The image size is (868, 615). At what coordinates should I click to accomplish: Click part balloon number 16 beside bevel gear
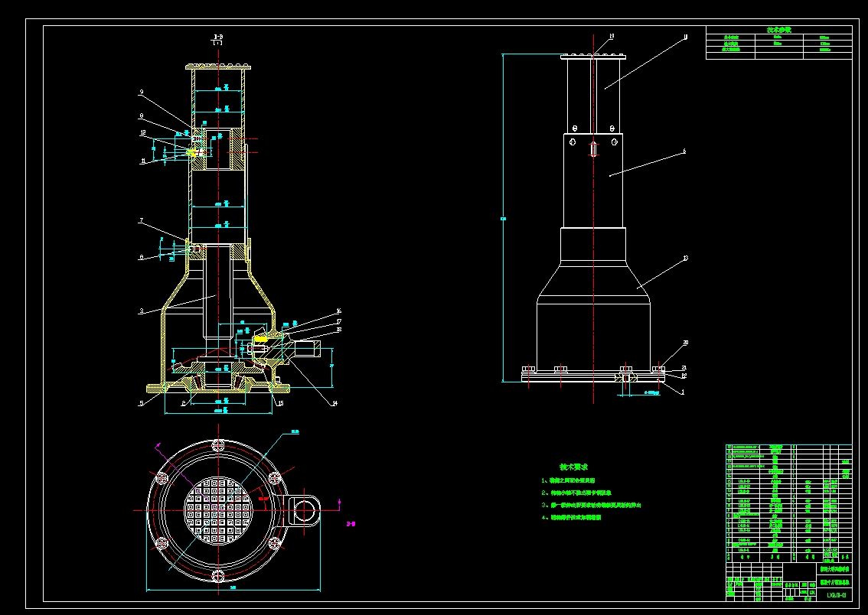point(339,311)
